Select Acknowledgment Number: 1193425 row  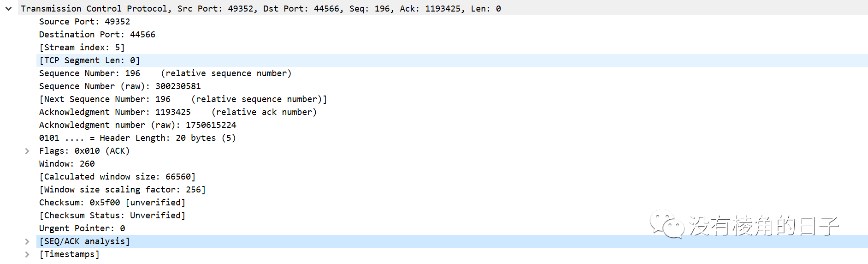click(x=177, y=112)
